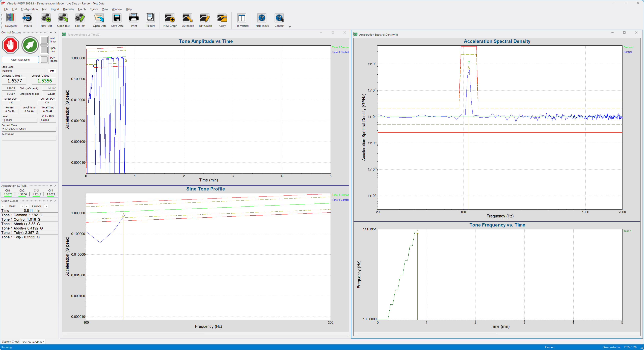Click the red Stop test button
Image resolution: width=644 pixels, height=350 pixels.
click(x=10, y=45)
